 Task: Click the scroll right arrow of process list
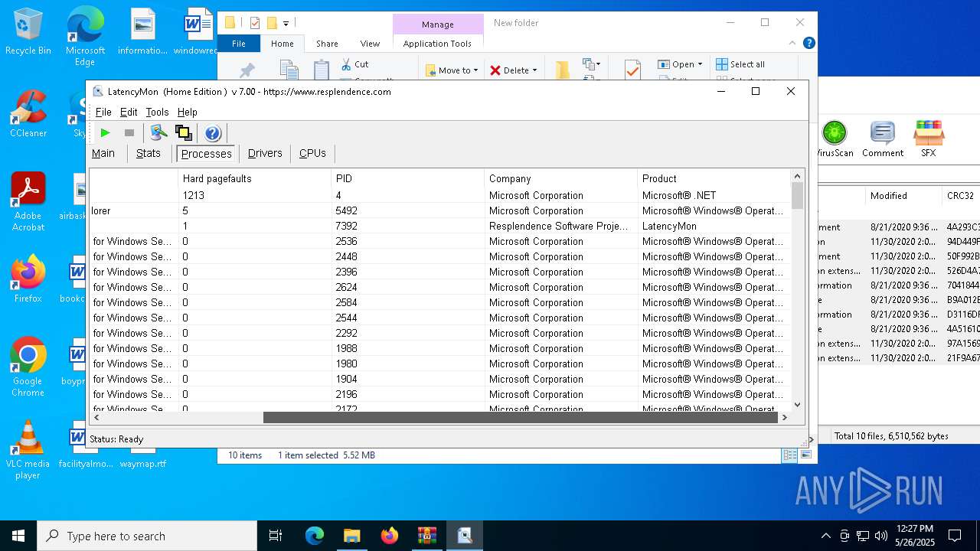pos(784,417)
